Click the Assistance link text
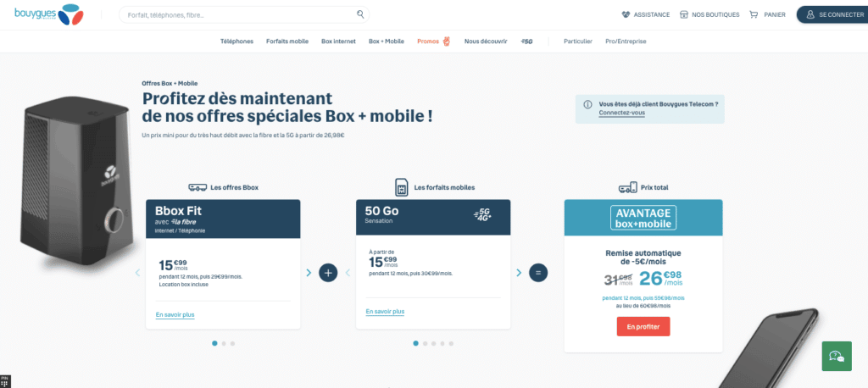The width and height of the screenshot is (868, 388). click(x=652, y=15)
